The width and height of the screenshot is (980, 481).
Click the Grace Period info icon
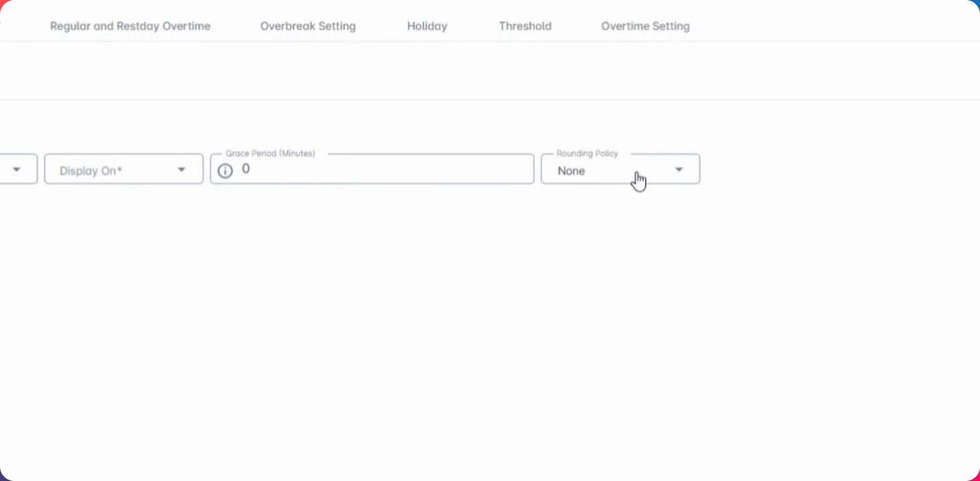pos(226,171)
